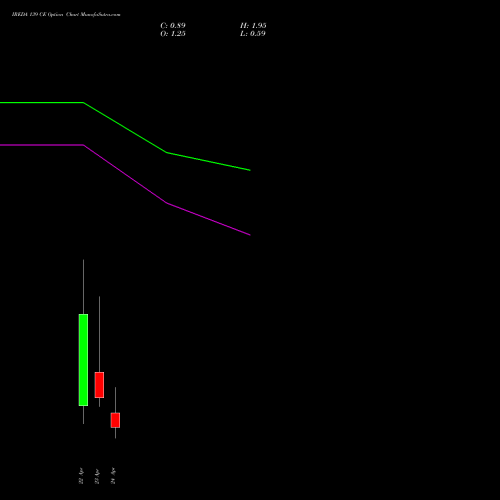Click the high value 'H: 1.95'
500x500 pixels.
click(253, 26)
